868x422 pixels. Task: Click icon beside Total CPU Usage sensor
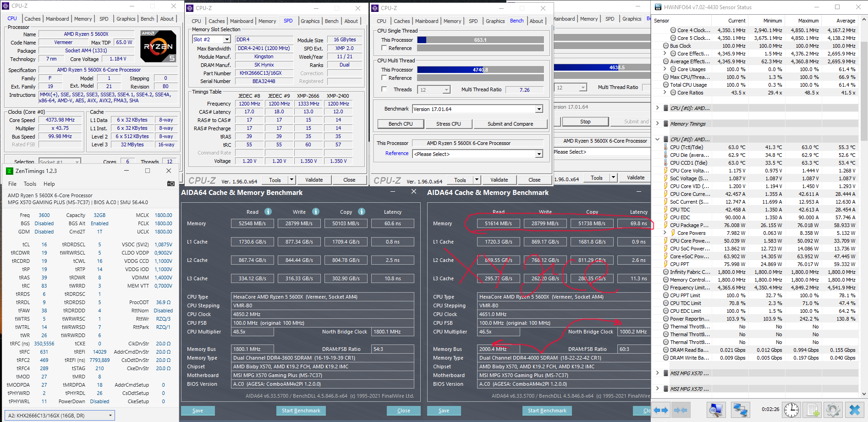(x=666, y=85)
